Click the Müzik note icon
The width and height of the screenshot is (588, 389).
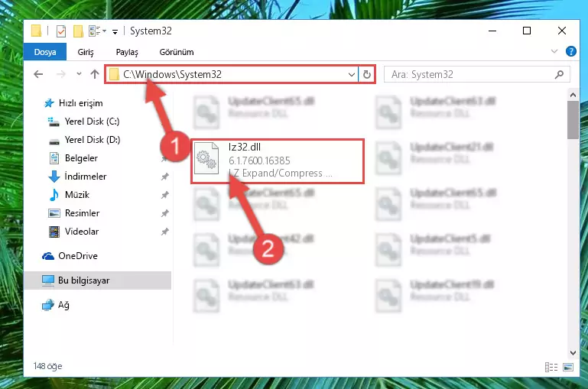[x=54, y=195]
